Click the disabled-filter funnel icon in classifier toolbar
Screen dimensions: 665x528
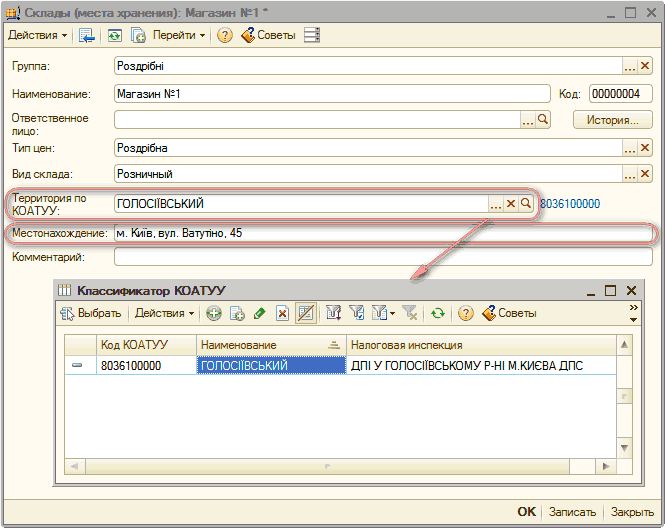(409, 313)
